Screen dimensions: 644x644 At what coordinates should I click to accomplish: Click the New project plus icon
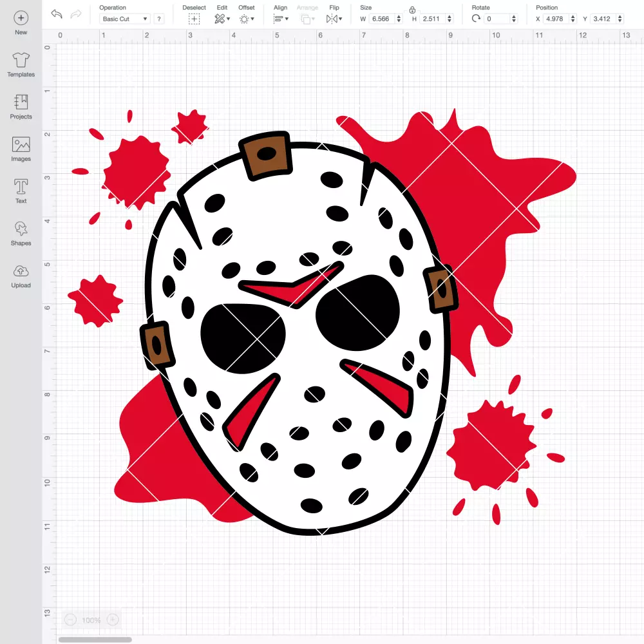pos(21,18)
